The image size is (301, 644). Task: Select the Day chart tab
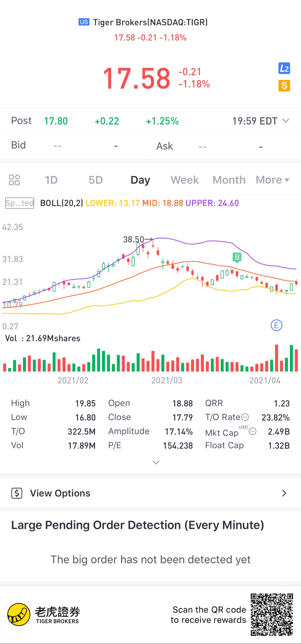tap(140, 180)
